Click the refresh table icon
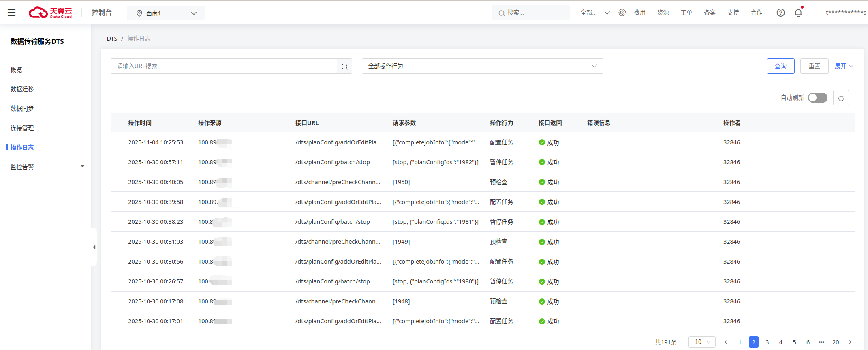 pos(841,98)
